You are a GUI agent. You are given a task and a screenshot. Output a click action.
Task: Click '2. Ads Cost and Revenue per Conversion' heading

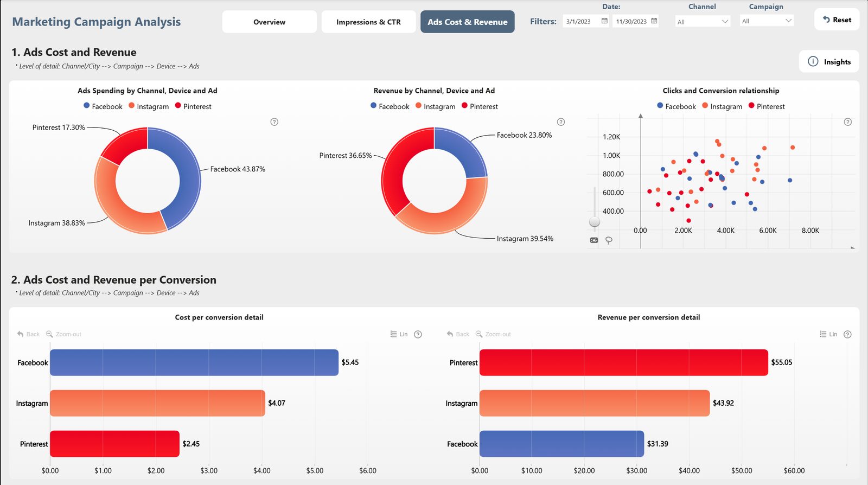click(x=114, y=280)
